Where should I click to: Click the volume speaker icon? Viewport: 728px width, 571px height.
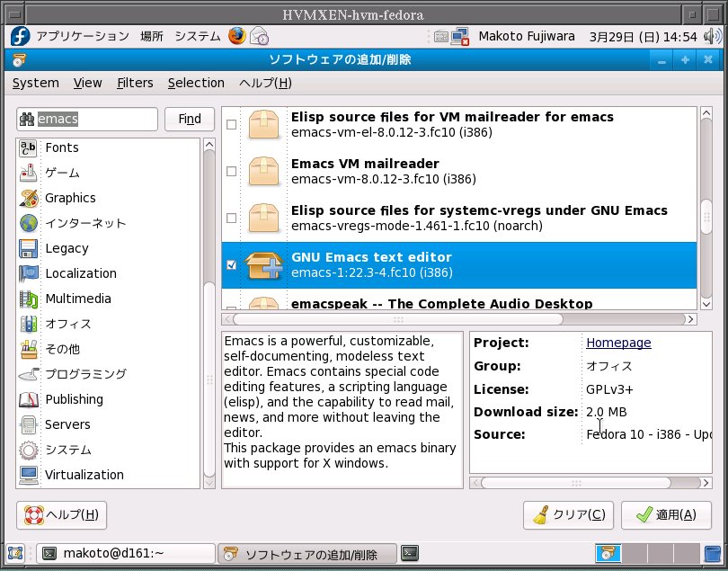click(712, 36)
